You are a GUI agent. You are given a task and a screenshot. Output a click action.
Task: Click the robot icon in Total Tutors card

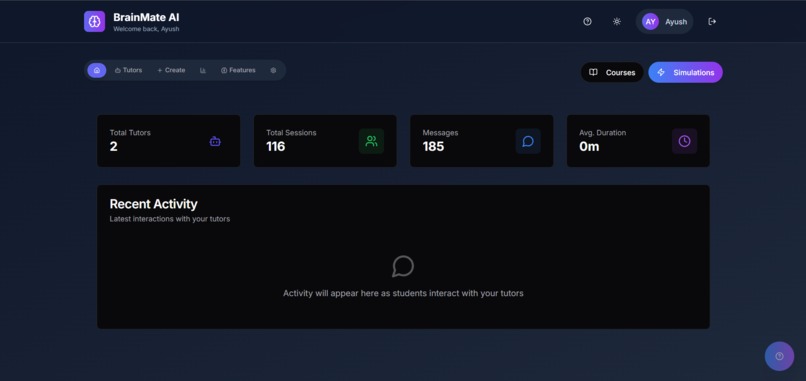(x=215, y=141)
